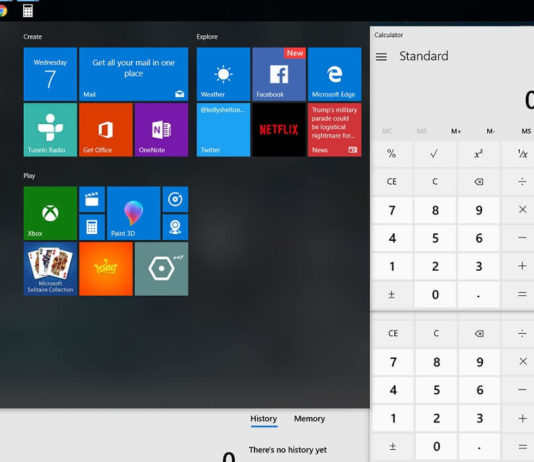Open the Paint 3D tile
This screenshot has height=462, width=534.
(134, 213)
